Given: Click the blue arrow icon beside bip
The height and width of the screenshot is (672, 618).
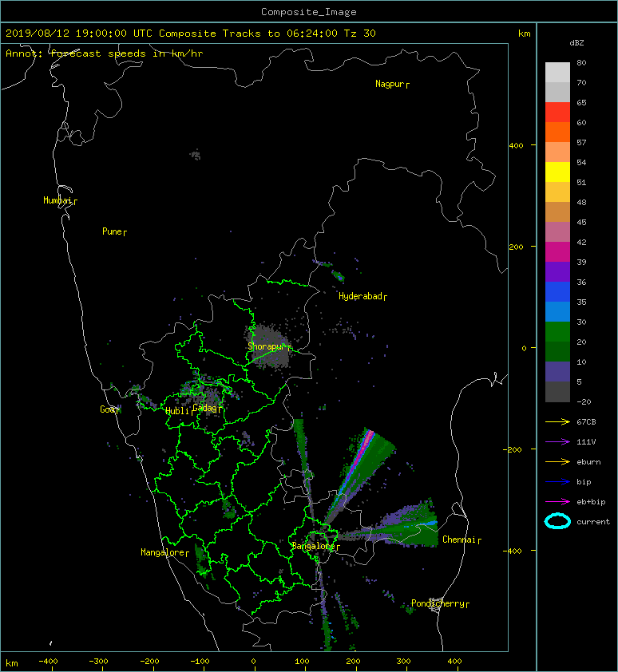Looking at the screenshot, I should click(x=557, y=482).
